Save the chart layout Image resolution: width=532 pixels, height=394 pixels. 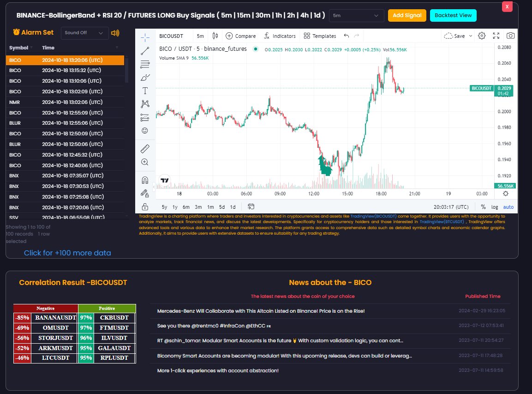(x=454, y=36)
